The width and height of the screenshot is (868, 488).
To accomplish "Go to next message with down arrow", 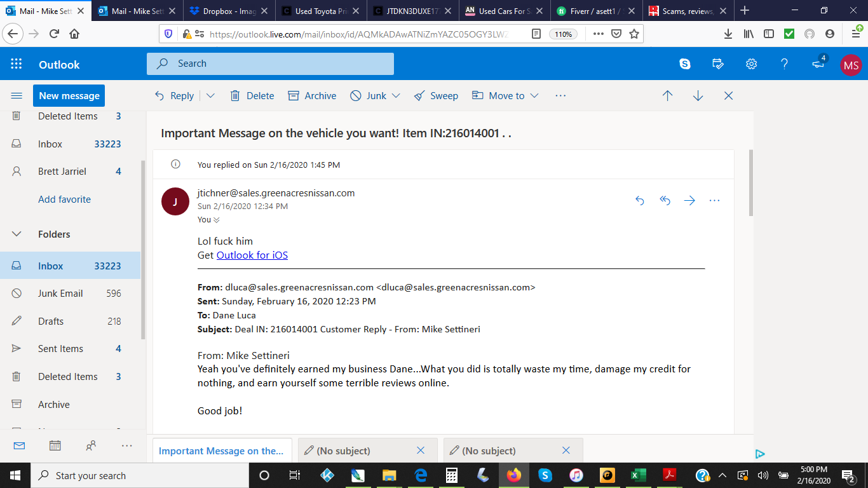I will coord(698,96).
